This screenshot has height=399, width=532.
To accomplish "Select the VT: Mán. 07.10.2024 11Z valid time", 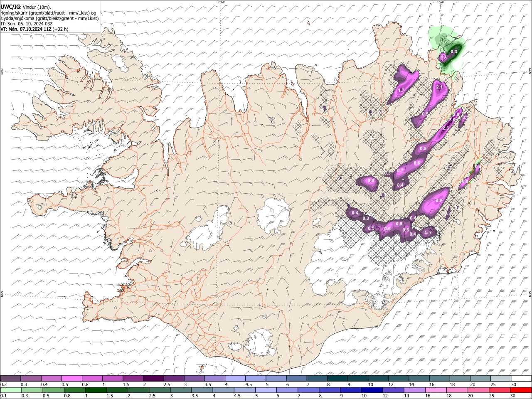I will click(x=26, y=29).
